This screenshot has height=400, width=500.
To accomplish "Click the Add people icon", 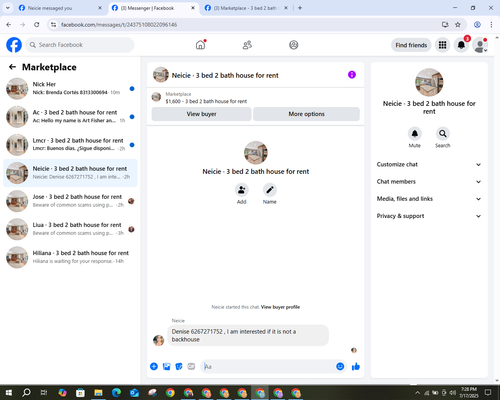I will (x=241, y=190).
